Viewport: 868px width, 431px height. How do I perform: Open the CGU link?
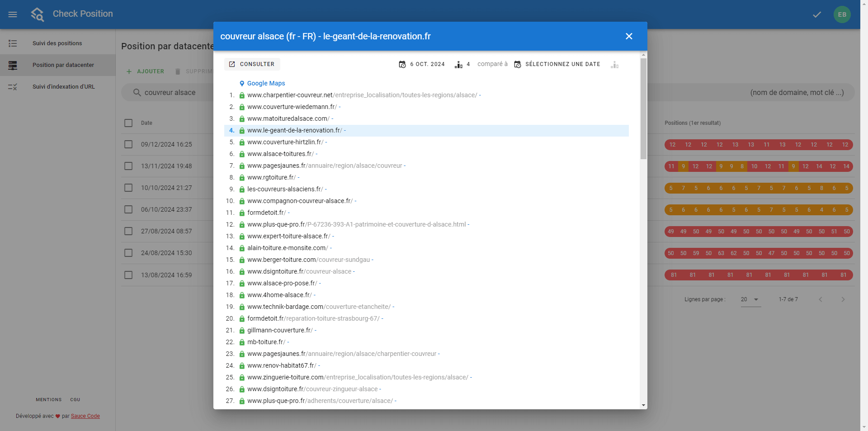coord(75,400)
